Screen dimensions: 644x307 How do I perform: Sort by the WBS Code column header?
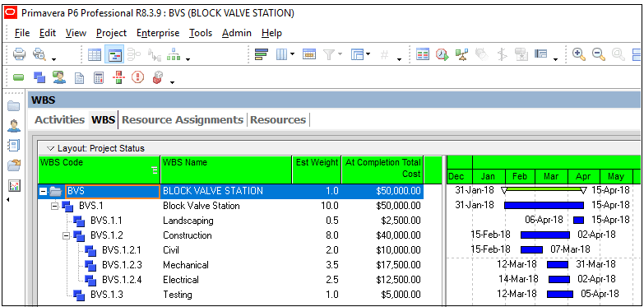pos(99,170)
